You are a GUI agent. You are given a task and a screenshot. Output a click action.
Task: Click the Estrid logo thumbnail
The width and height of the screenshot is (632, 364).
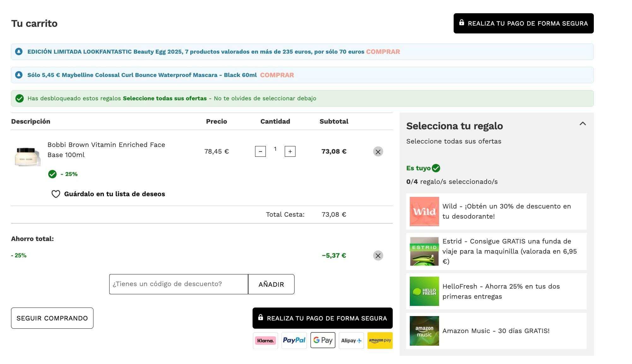click(x=424, y=251)
